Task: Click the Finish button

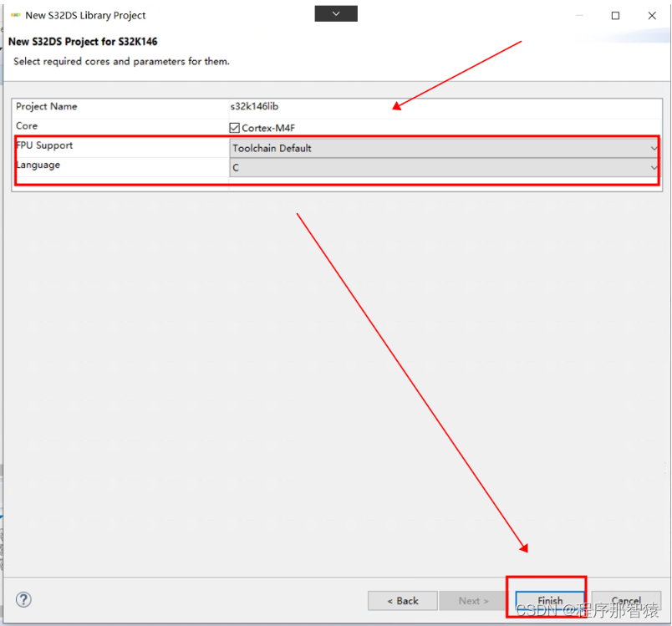Action: click(550, 601)
